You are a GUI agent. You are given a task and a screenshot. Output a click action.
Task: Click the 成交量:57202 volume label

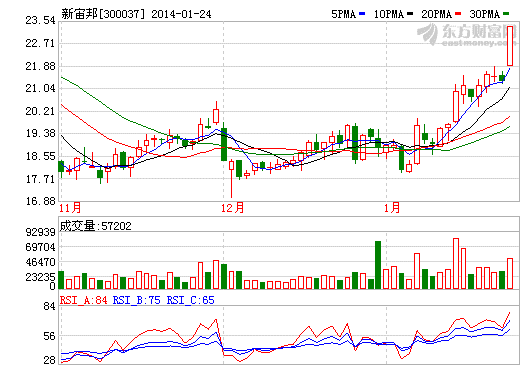coord(95,226)
